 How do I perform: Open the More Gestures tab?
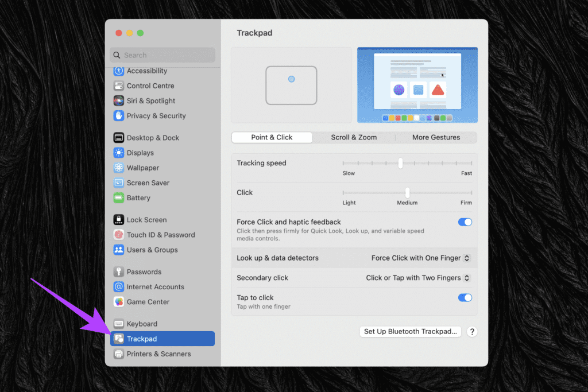point(436,137)
